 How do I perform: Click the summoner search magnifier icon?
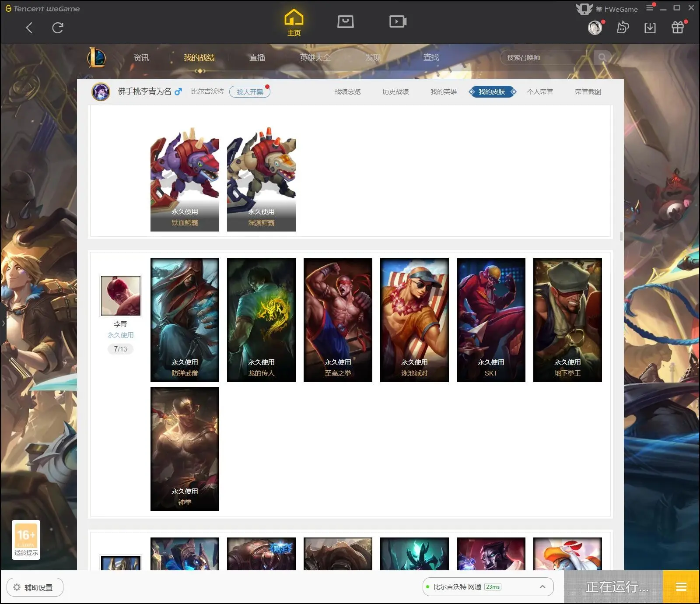tap(602, 57)
